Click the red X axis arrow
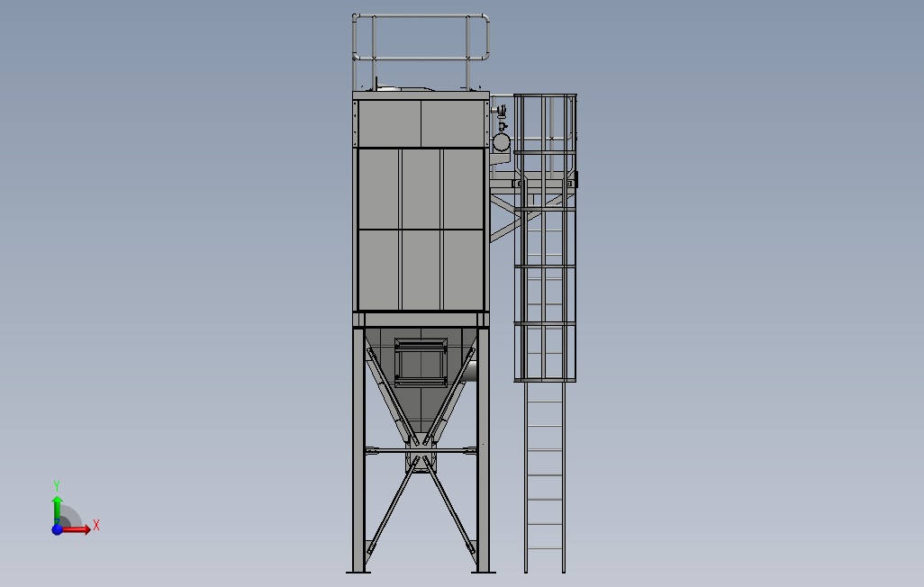This screenshot has height=587, width=924. coord(76,529)
